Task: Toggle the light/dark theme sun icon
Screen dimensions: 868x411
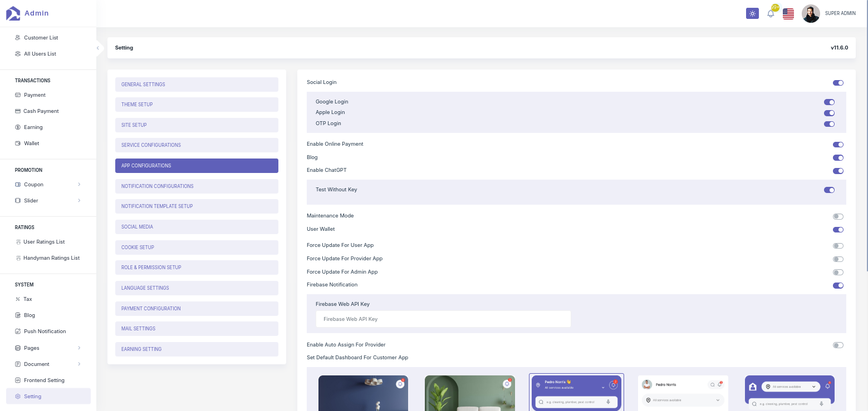Action: point(752,13)
